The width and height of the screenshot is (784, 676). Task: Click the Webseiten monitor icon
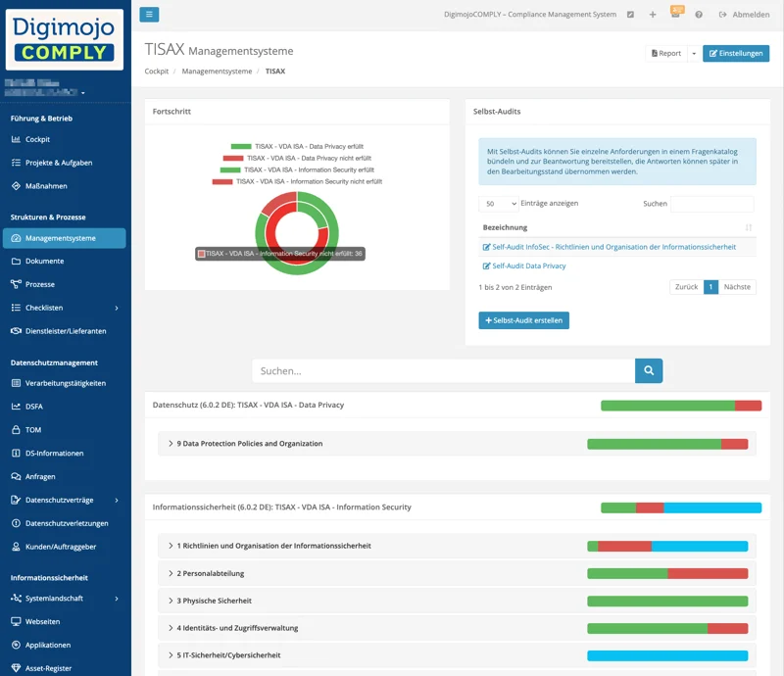16,621
